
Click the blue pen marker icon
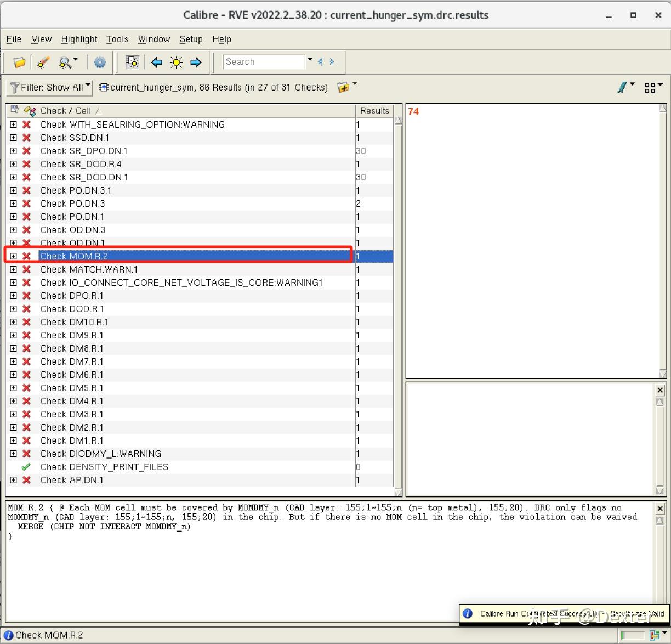622,87
